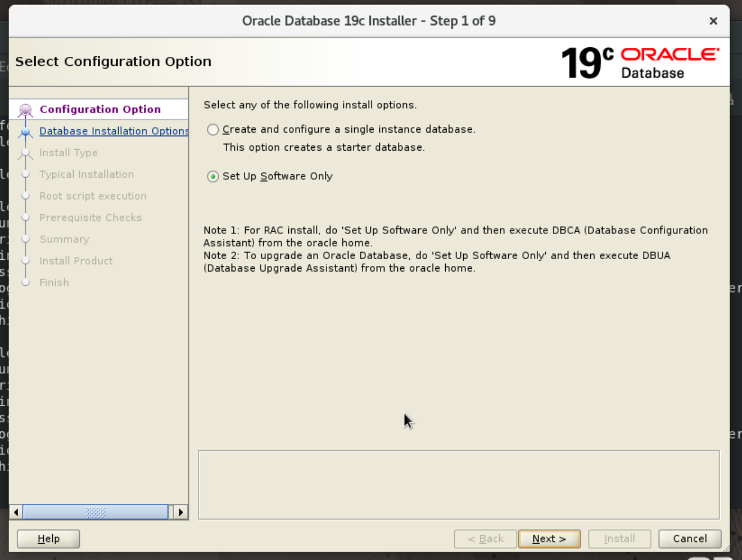The width and height of the screenshot is (742, 560).
Task: Click the Database Installation Options step icon
Action: point(25,132)
